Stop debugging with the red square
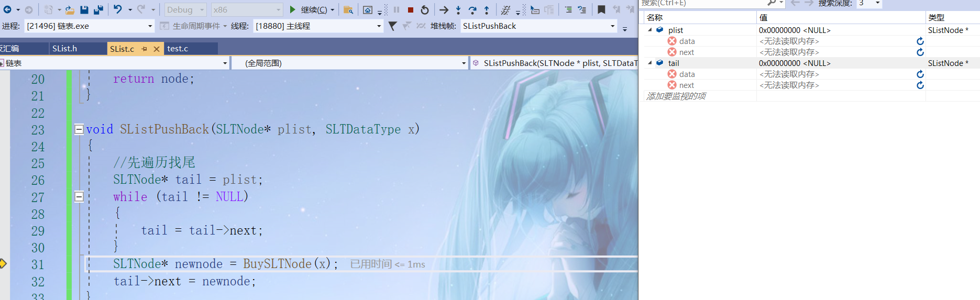Image resolution: width=980 pixels, height=300 pixels. [x=411, y=9]
